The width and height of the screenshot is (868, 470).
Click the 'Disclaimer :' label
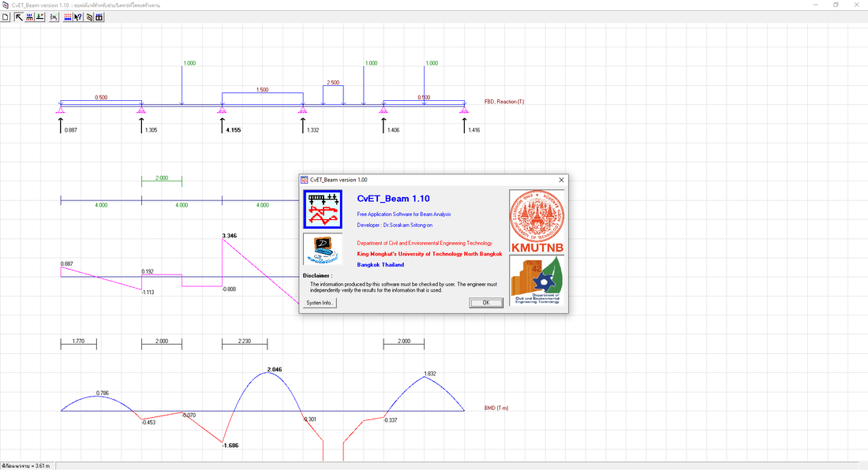tap(318, 275)
